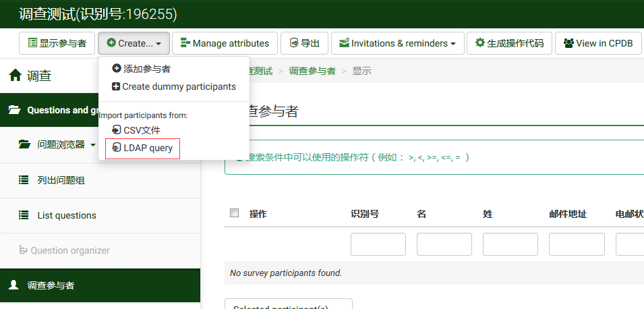Click the 邮件地址 filter input field
The height and width of the screenshot is (309, 644).
point(577,244)
